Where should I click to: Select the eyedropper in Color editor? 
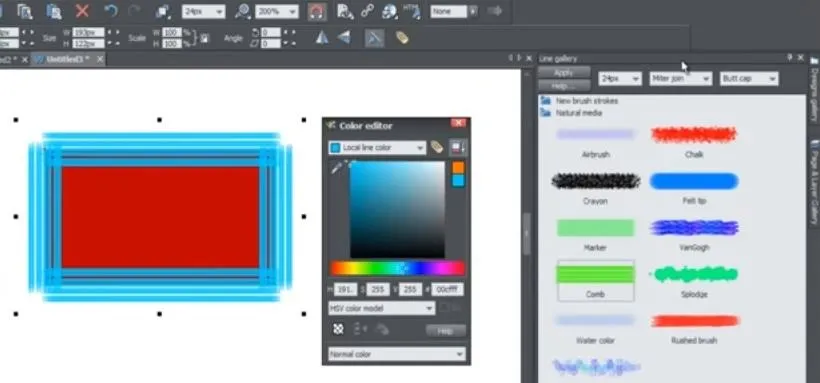click(x=336, y=168)
